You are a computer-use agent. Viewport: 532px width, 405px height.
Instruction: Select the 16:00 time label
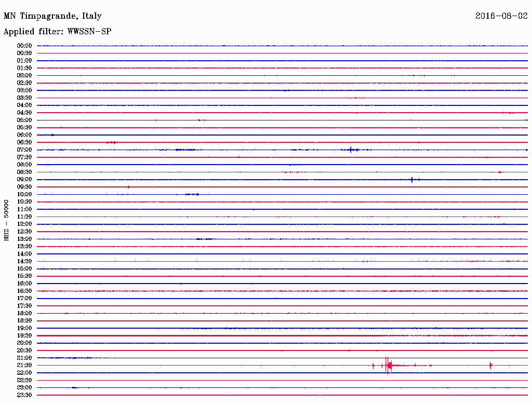click(24, 283)
